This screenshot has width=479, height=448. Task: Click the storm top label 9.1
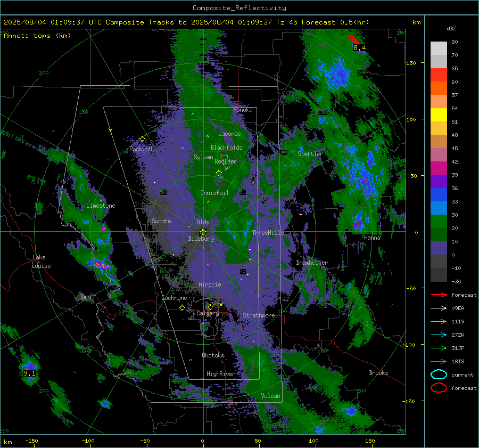[x=29, y=373]
